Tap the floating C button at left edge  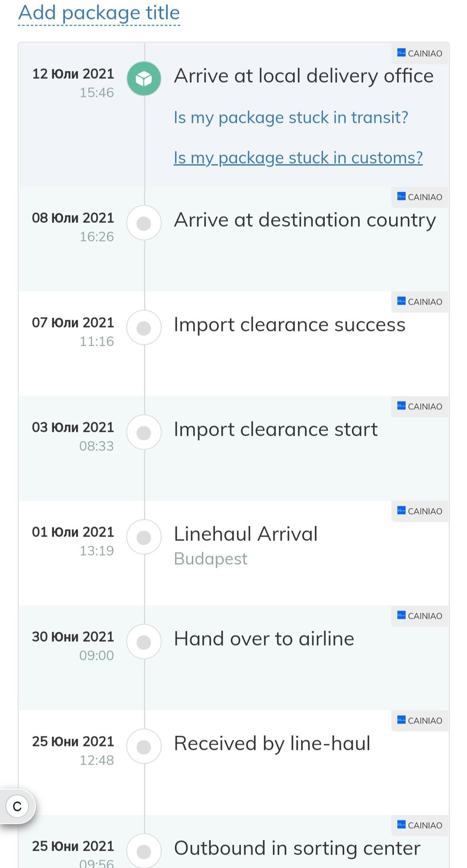click(x=17, y=807)
